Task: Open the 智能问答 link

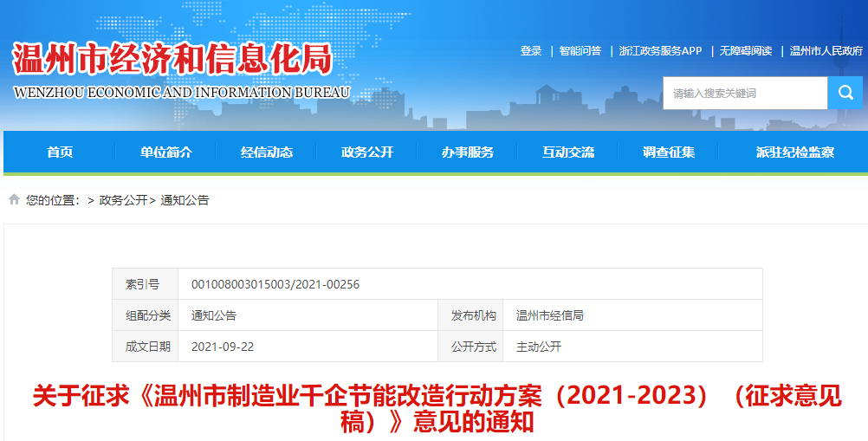Action: tap(580, 51)
